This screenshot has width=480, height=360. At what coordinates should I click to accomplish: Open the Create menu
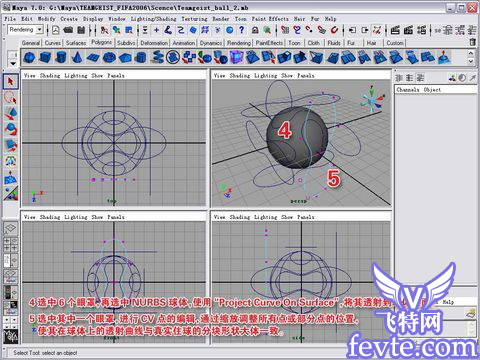pos(69,19)
